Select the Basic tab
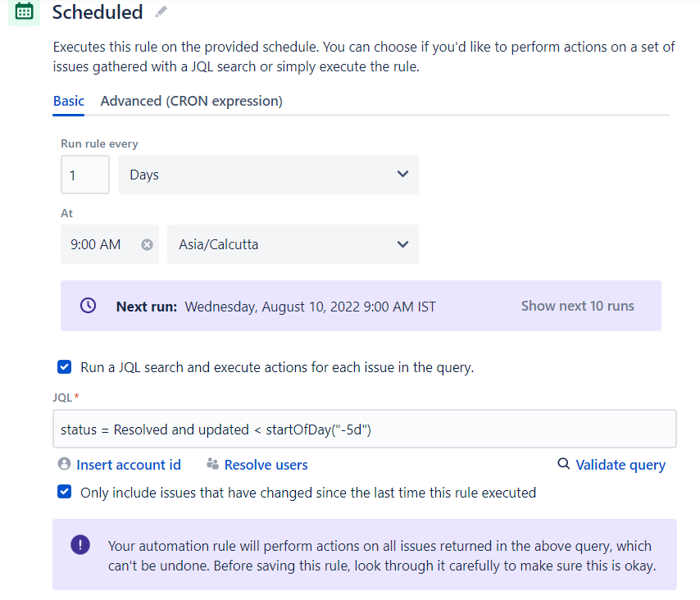 [x=69, y=101]
